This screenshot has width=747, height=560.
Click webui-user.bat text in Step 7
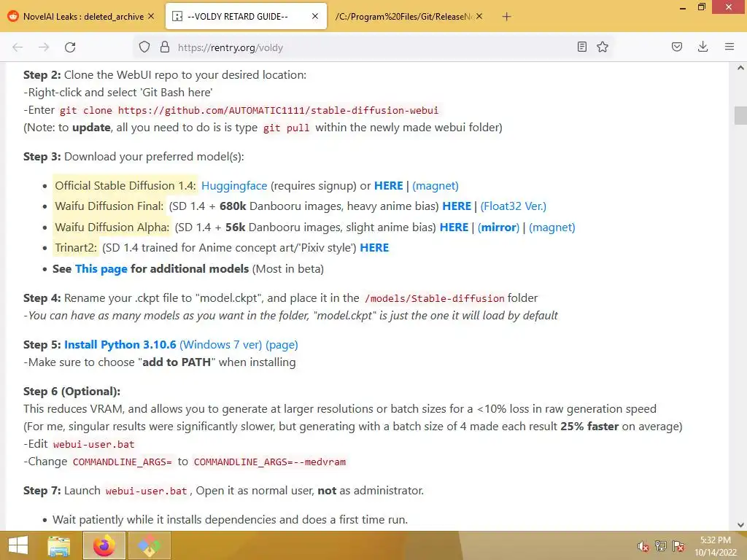click(146, 491)
